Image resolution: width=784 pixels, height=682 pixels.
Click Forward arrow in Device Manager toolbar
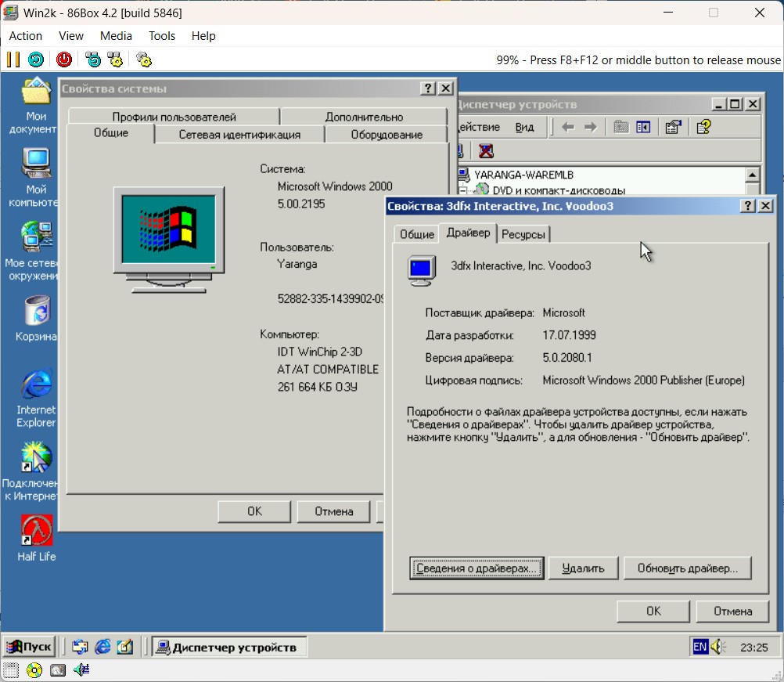click(x=591, y=127)
